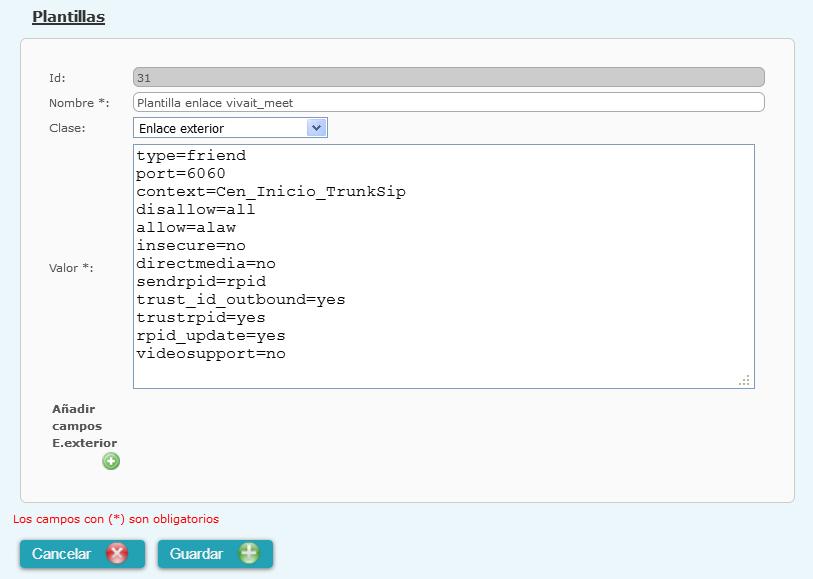Screen dimensions: 813x579
Task: Click the allow=alaw line in Valor
Action: 186,228
